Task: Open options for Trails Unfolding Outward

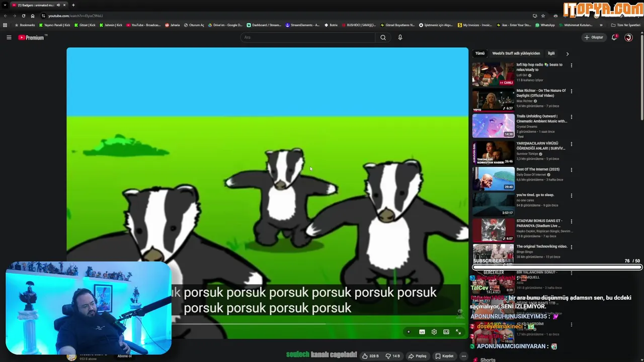Action: (x=571, y=117)
